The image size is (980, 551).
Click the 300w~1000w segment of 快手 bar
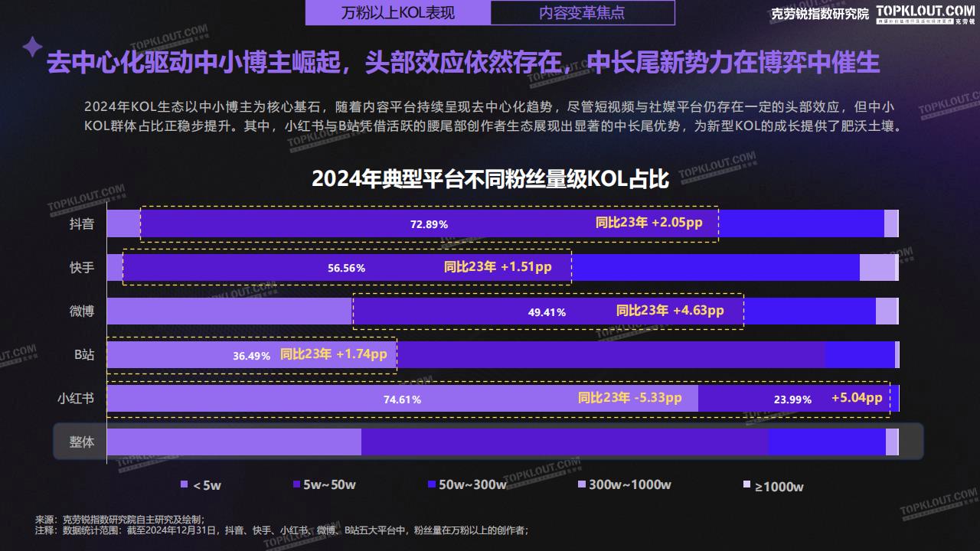click(x=877, y=268)
